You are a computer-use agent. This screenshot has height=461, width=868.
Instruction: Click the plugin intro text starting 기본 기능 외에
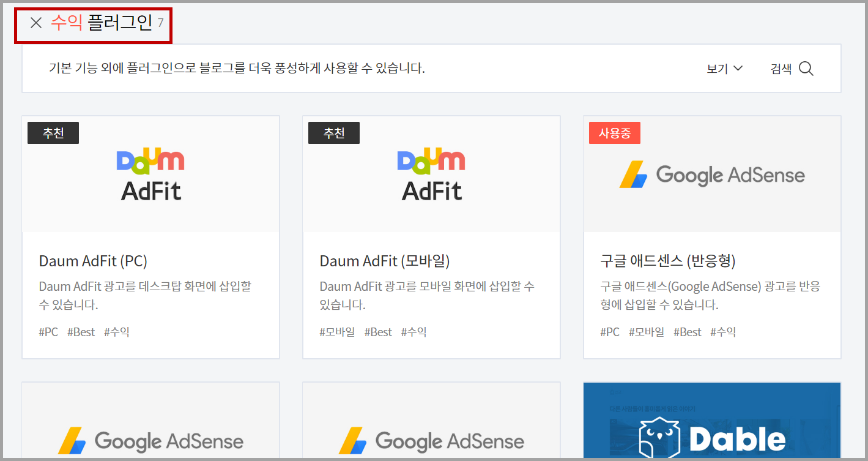pos(237,68)
